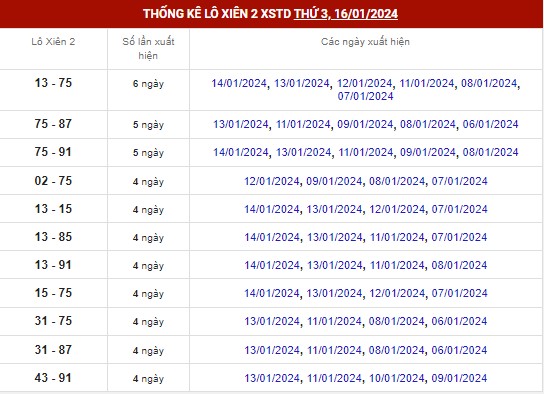The image size is (544, 394).
Task: Open 08/01/2024 in the 13 - 91 row
Action: [459, 265]
